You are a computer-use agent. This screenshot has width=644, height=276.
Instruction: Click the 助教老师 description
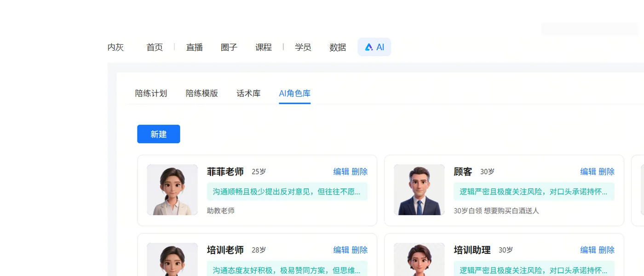click(221, 211)
